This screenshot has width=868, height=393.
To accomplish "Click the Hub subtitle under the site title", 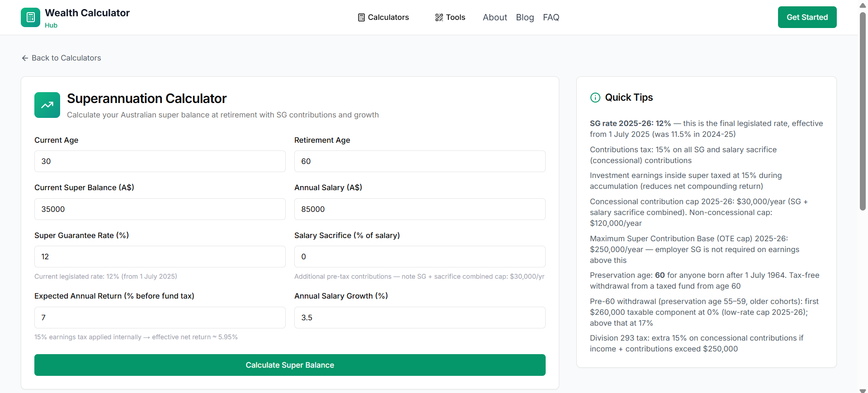I will pos(51,25).
